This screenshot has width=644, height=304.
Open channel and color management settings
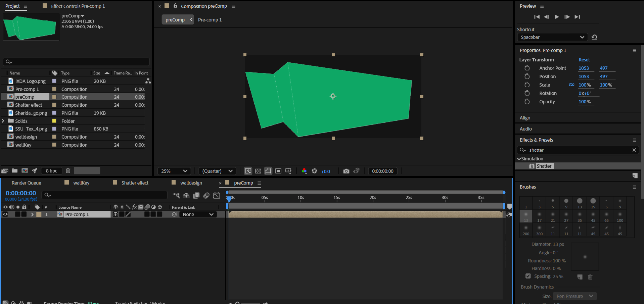point(304,171)
